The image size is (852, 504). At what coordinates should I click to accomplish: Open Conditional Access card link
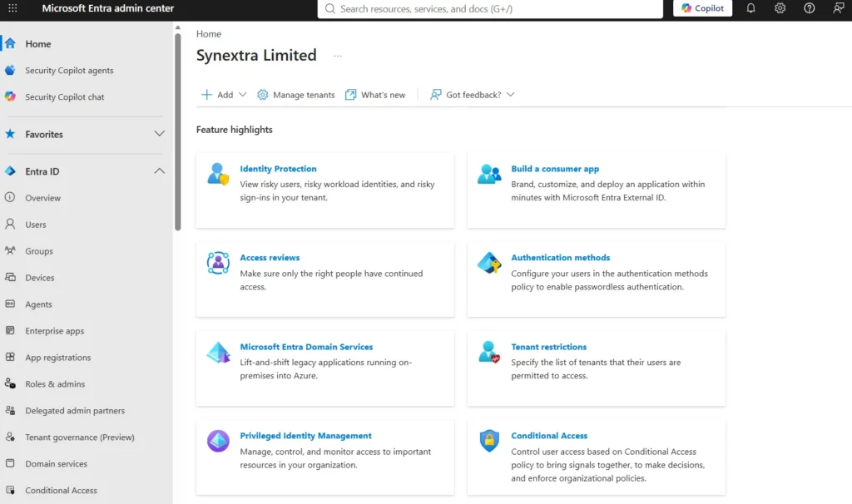(x=549, y=436)
